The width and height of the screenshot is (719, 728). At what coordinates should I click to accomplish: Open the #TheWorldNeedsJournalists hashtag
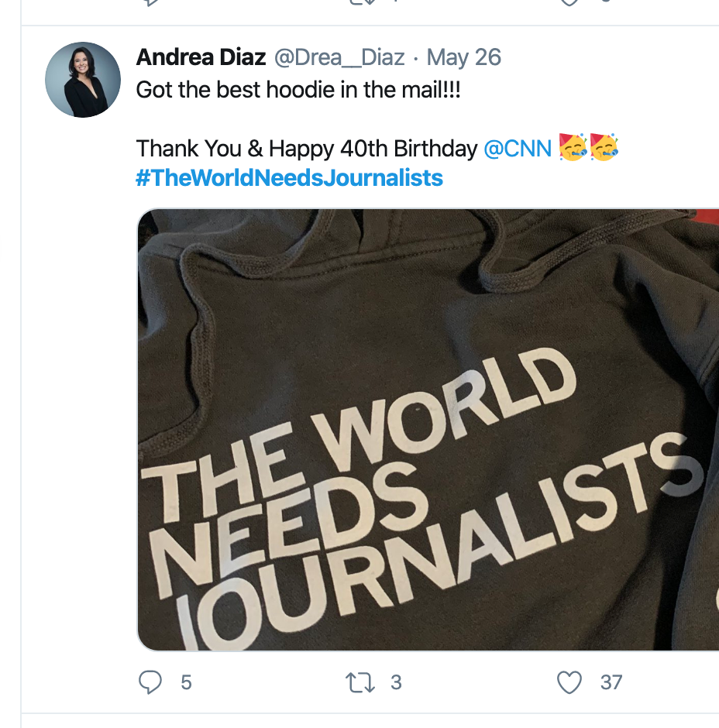(290, 178)
